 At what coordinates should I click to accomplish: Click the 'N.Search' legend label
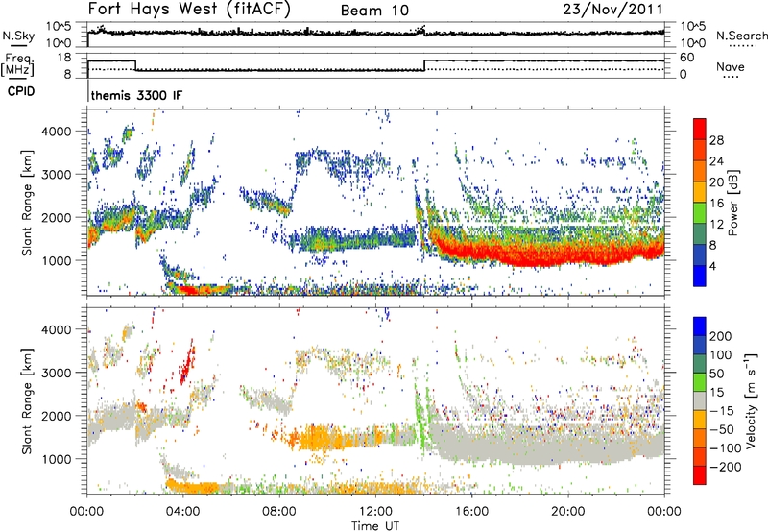click(x=741, y=36)
